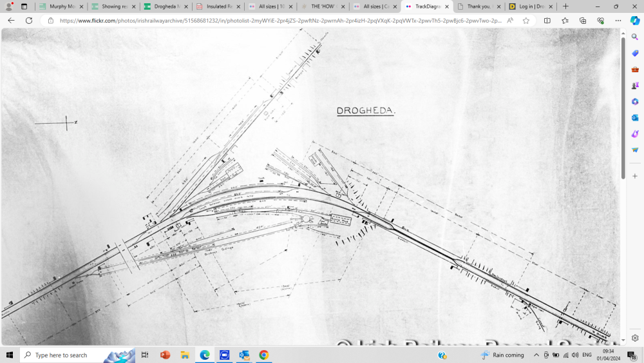Open the Tools briefcase in sidebar
This screenshot has width=644, height=363.
[x=635, y=70]
